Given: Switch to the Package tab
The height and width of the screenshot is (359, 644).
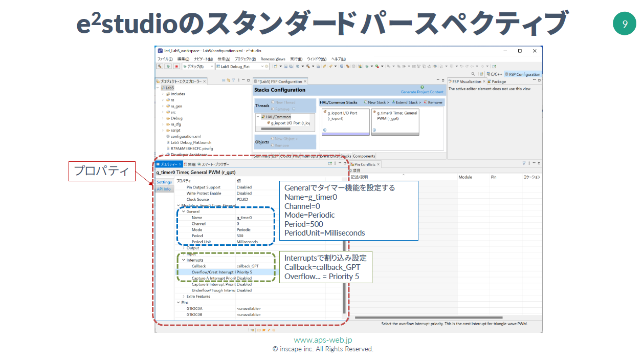Looking at the screenshot, I should [497, 81].
